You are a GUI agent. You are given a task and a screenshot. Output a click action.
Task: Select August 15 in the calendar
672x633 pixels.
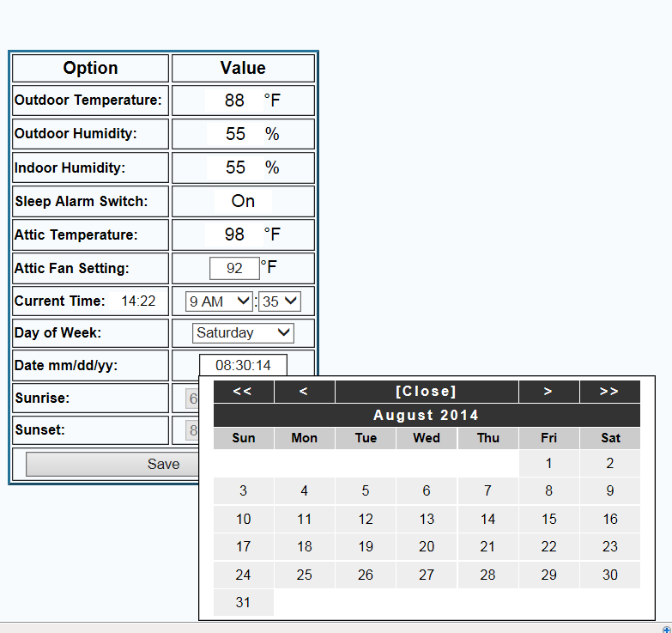click(x=549, y=519)
